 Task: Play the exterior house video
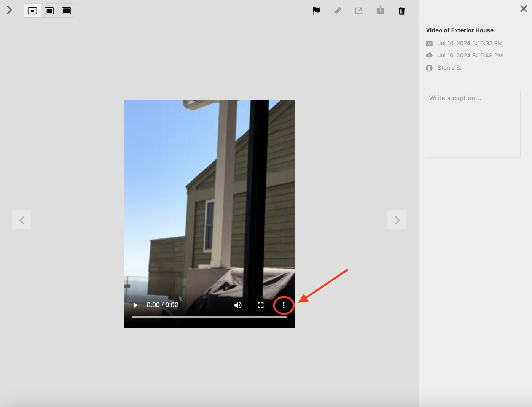[x=135, y=305]
